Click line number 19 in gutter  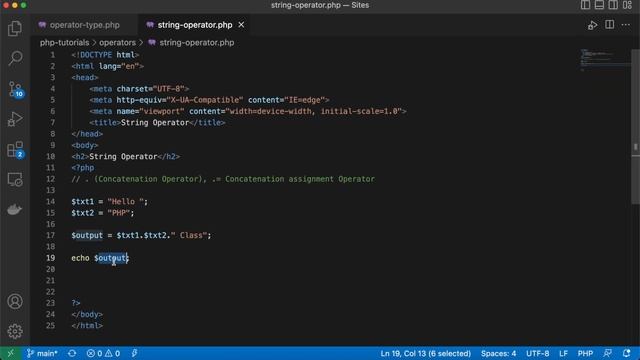tap(50, 258)
